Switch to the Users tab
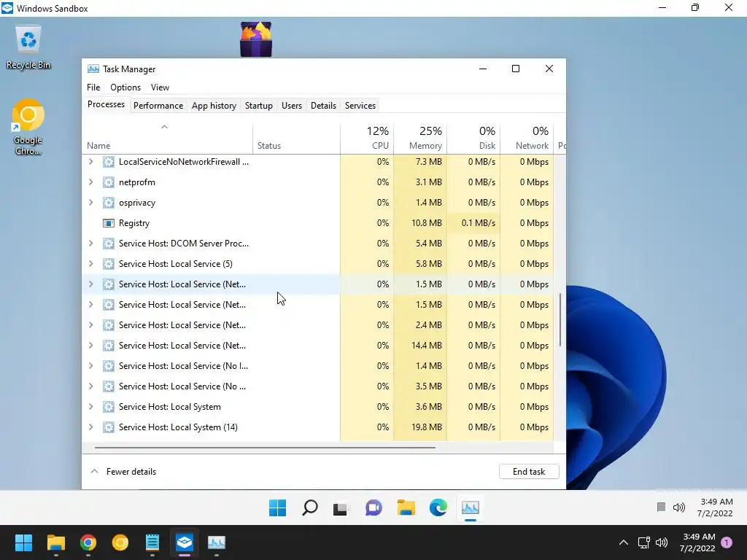 tap(292, 105)
